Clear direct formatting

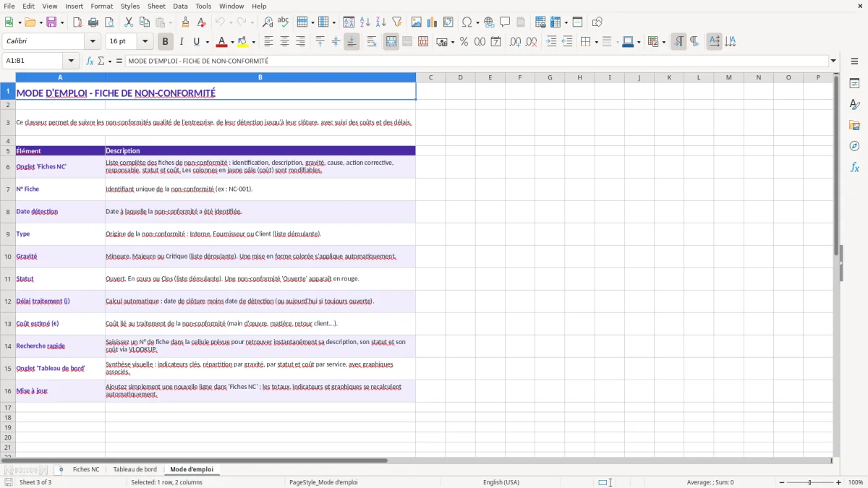[202, 22]
